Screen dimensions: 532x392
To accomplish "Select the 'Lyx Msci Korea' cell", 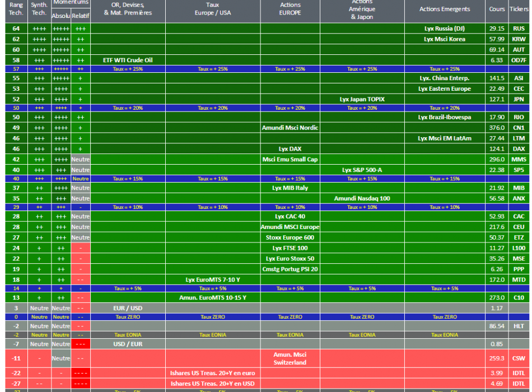I will pos(445,39).
